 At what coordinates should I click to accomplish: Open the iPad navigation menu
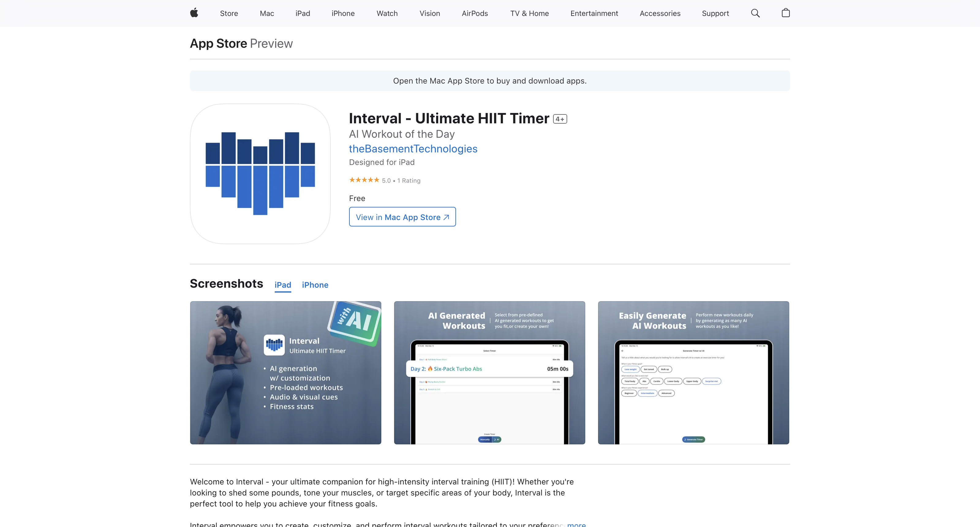(303, 13)
